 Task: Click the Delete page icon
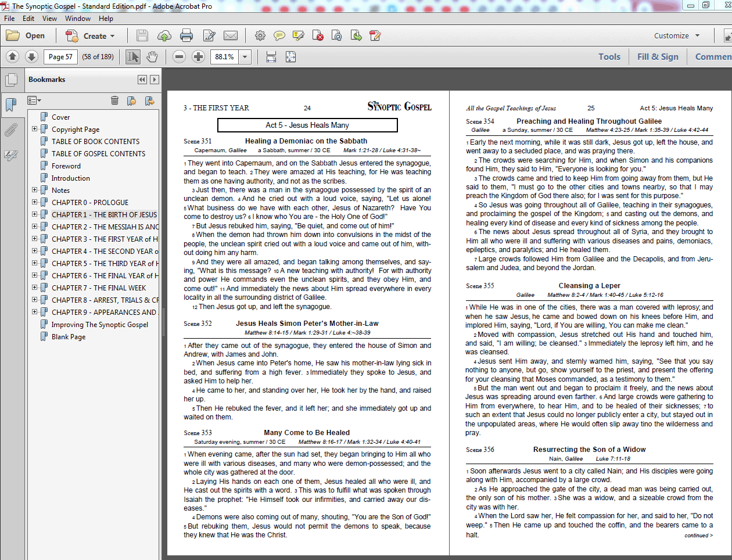[x=318, y=35]
